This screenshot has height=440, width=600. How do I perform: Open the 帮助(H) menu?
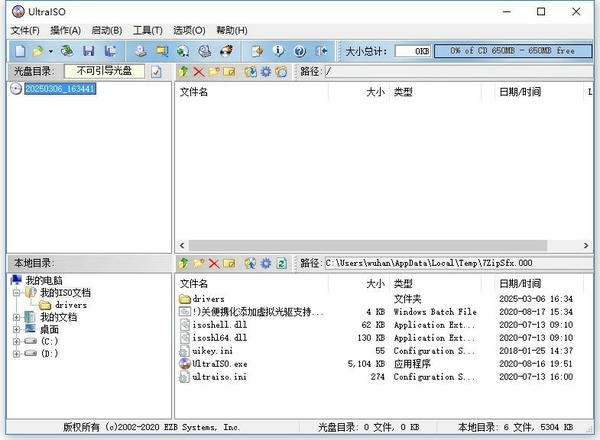(232, 31)
